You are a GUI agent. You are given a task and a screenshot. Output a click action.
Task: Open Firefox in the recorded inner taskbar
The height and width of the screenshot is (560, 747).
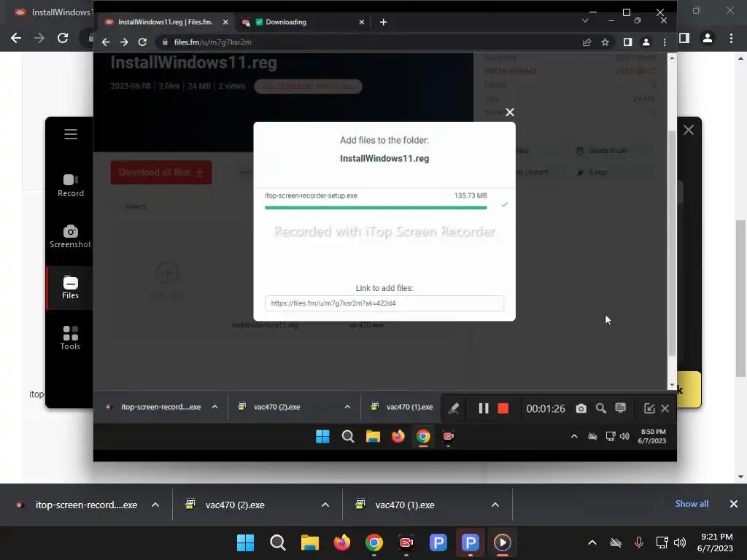pos(398,436)
